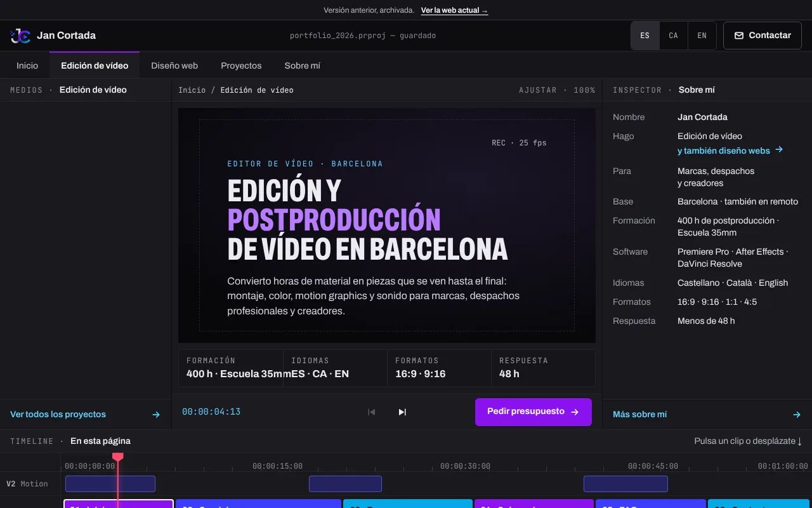Click the 'V2 Motion' track label
The width and height of the screenshot is (812, 508).
click(x=27, y=484)
